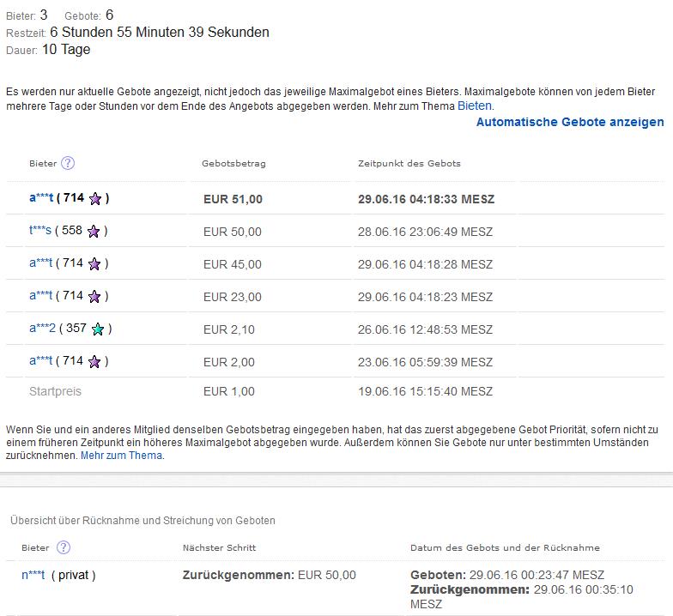Open bidder t***s profile
The image size is (673, 616).
40,231
